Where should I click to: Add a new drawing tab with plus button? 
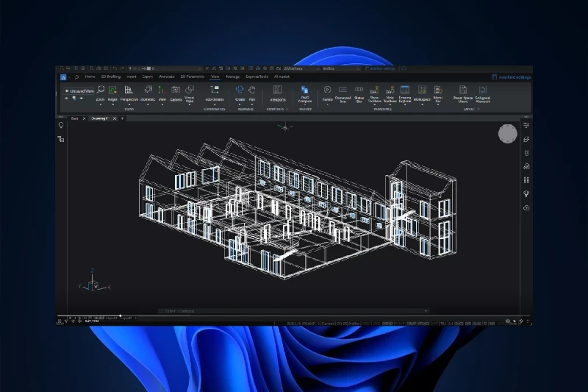click(122, 118)
